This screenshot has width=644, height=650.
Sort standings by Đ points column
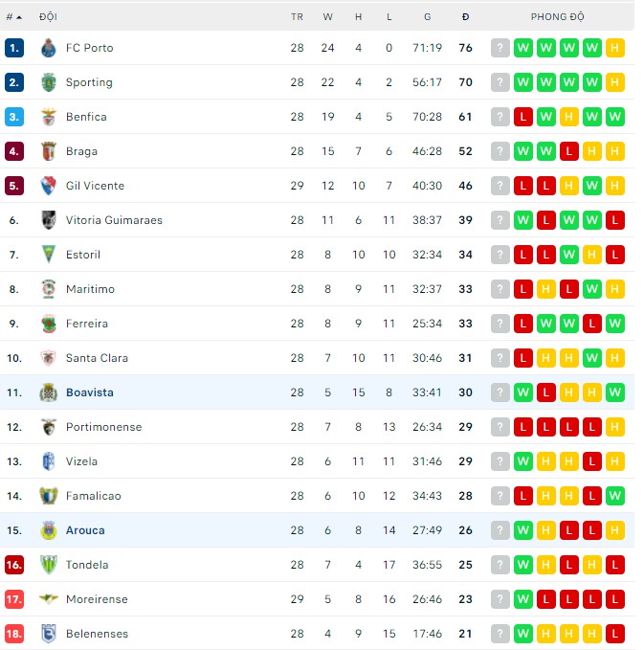pyautogui.click(x=465, y=17)
